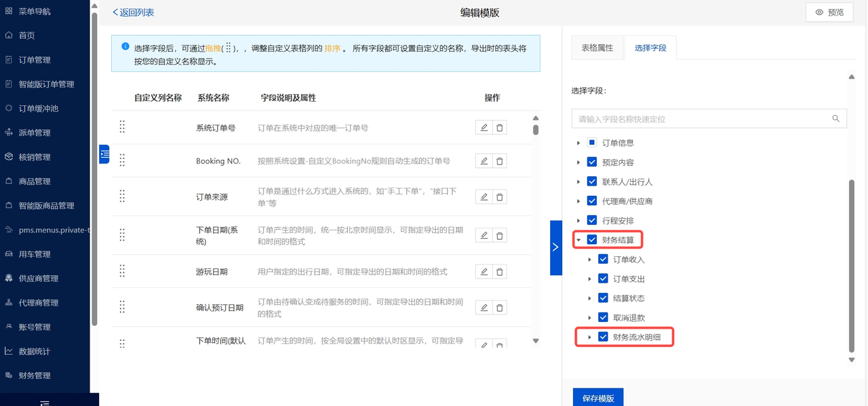Click the 保存模版 button
This screenshot has width=868, height=406.
click(597, 398)
